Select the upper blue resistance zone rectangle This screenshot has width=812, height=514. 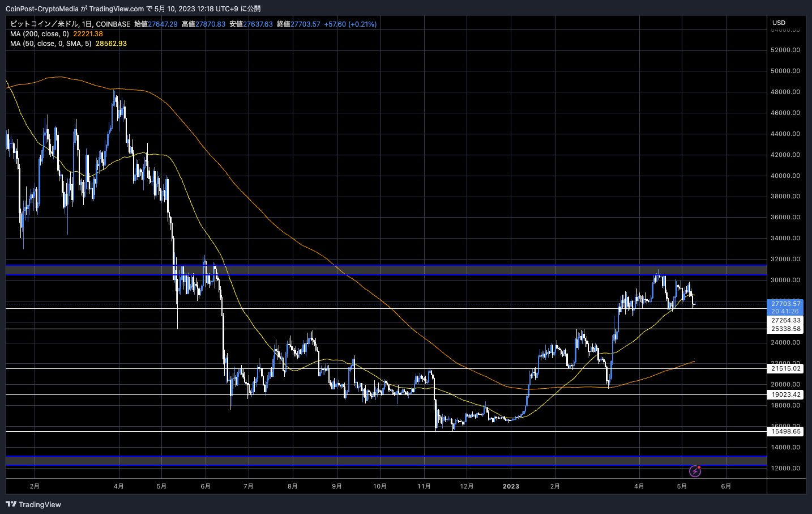386,270
